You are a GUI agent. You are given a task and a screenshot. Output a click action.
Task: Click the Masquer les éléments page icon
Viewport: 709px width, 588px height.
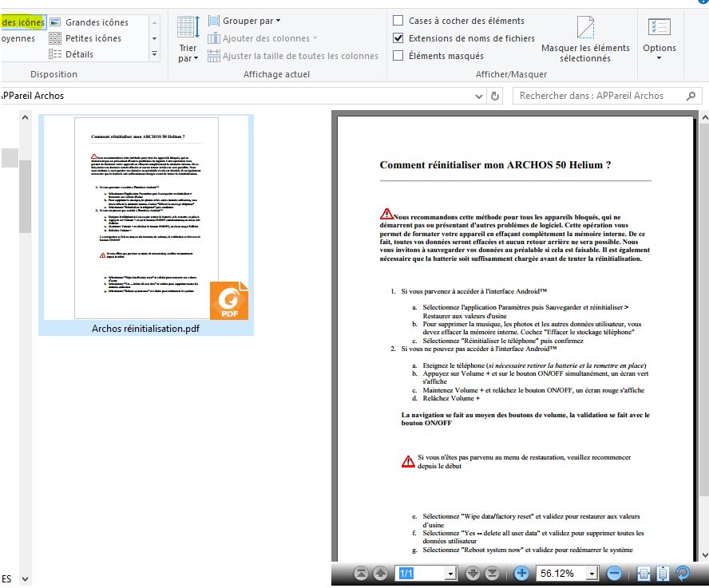click(x=585, y=27)
